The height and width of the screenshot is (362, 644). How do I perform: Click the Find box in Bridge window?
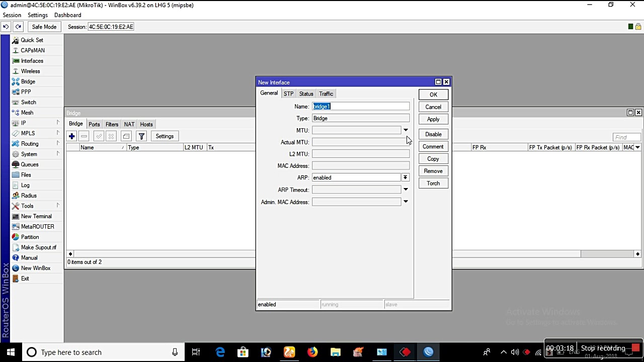[x=626, y=137]
